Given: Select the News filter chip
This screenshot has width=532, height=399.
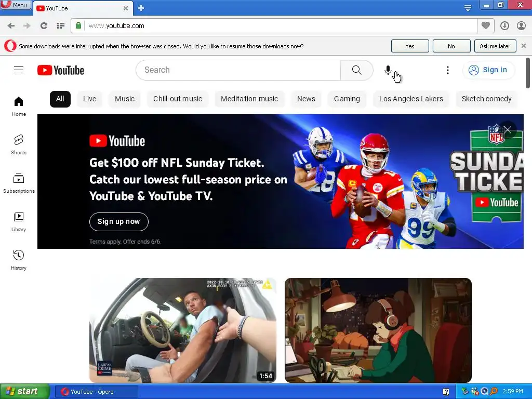Looking at the screenshot, I should click(x=306, y=99).
